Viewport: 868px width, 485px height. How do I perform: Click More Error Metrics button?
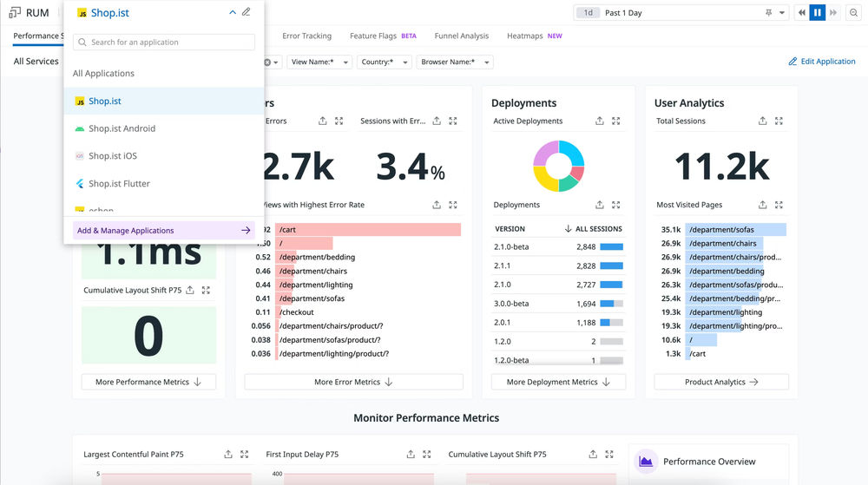coord(354,382)
